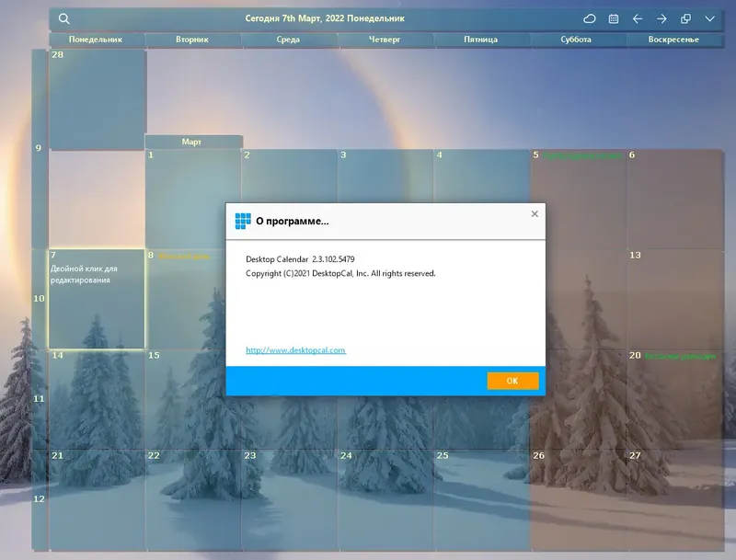Click the green holiday label on day 5
Viewport: 736px width, 560px height.
point(582,155)
